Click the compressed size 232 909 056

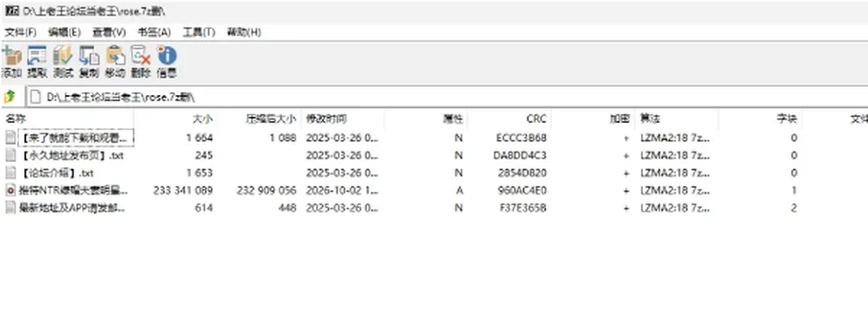(x=266, y=191)
